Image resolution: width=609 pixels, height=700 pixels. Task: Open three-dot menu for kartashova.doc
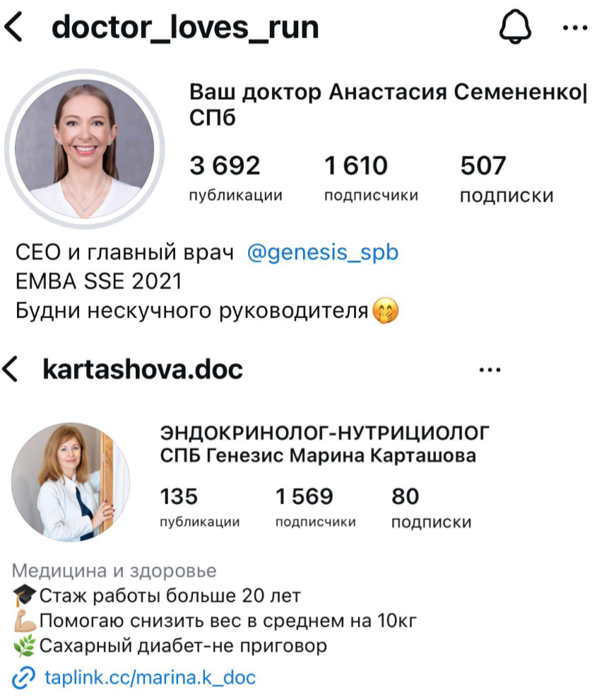pyautogui.click(x=490, y=370)
